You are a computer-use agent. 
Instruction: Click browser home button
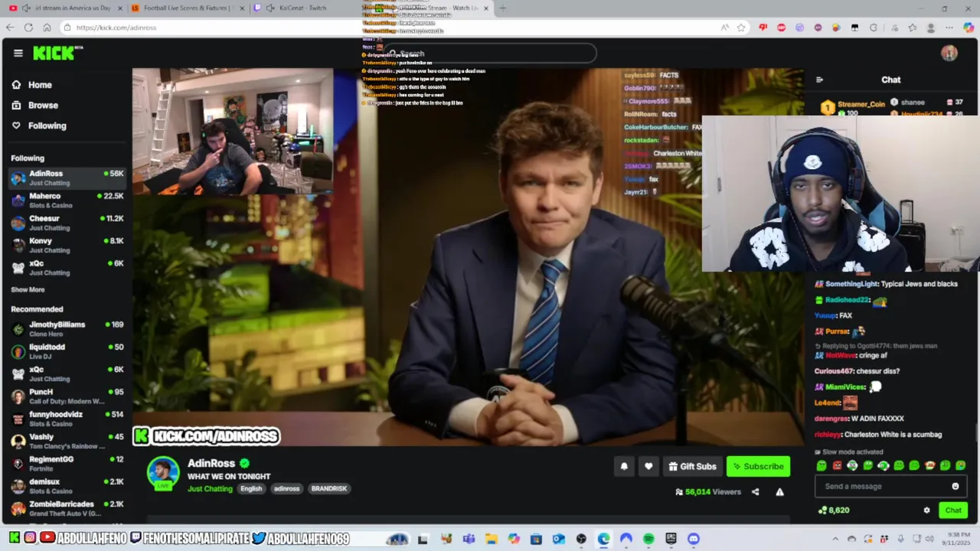[x=47, y=28]
